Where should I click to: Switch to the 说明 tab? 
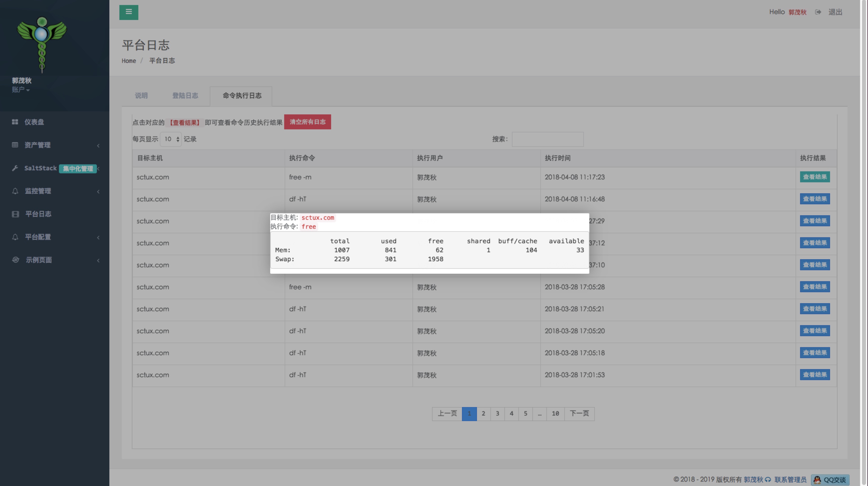click(141, 96)
